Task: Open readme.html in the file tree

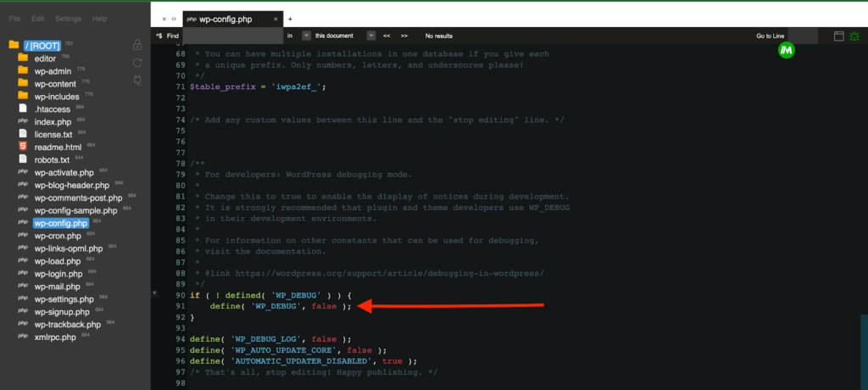Action: tap(58, 148)
